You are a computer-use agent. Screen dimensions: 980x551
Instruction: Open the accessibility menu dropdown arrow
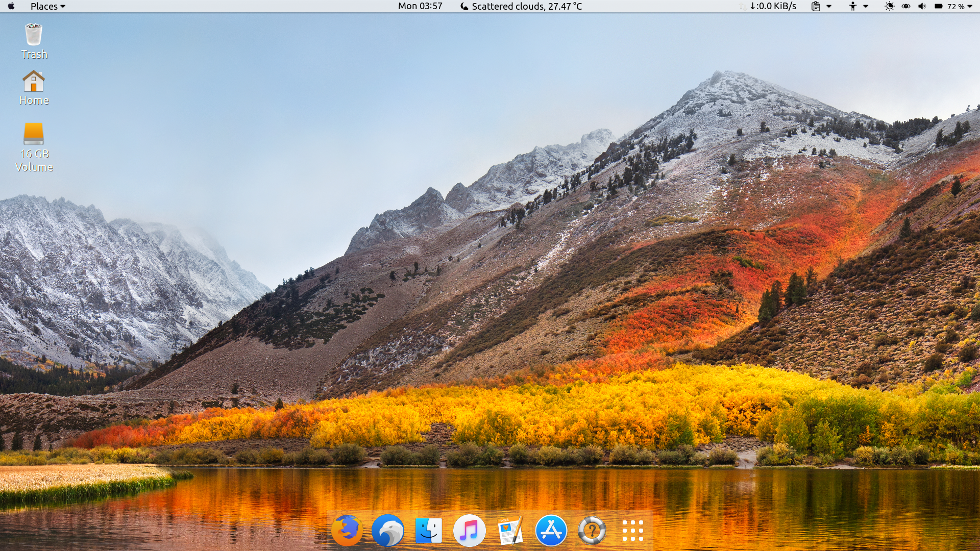coord(865,7)
